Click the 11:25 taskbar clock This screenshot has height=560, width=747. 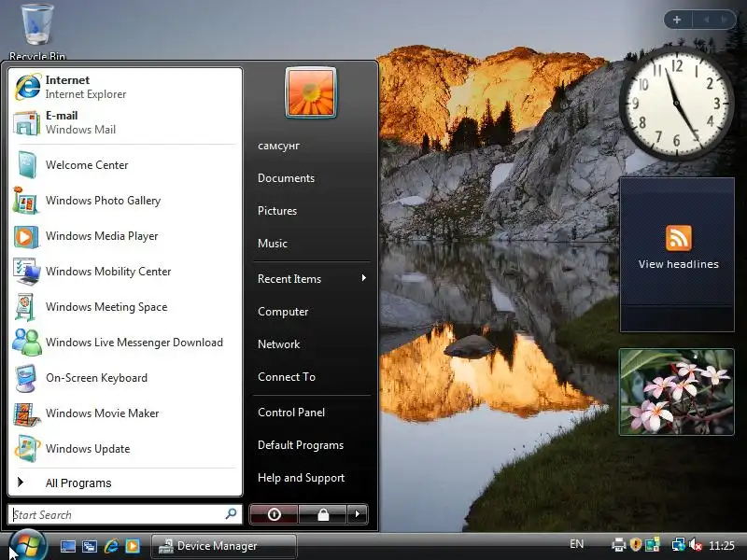point(721,546)
